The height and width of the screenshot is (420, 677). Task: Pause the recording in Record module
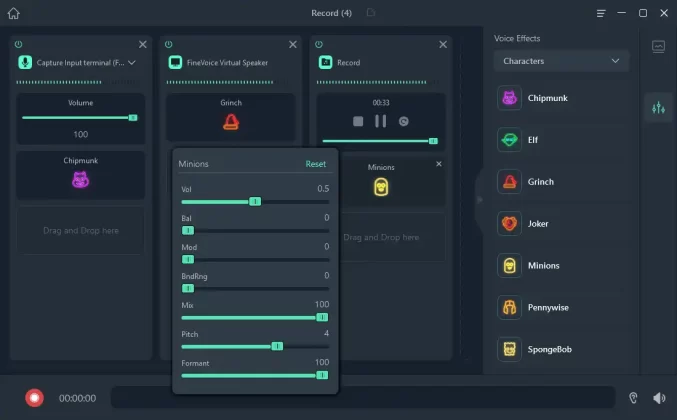(x=380, y=121)
